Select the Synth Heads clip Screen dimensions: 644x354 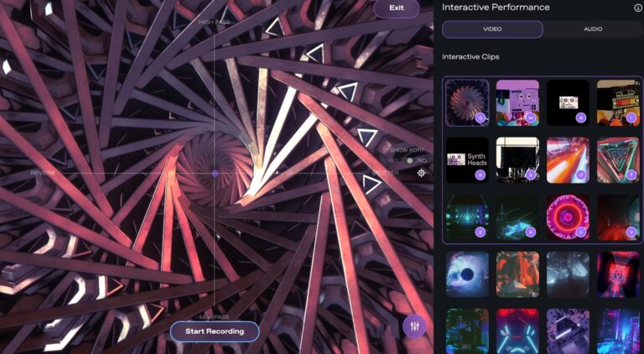click(x=467, y=160)
